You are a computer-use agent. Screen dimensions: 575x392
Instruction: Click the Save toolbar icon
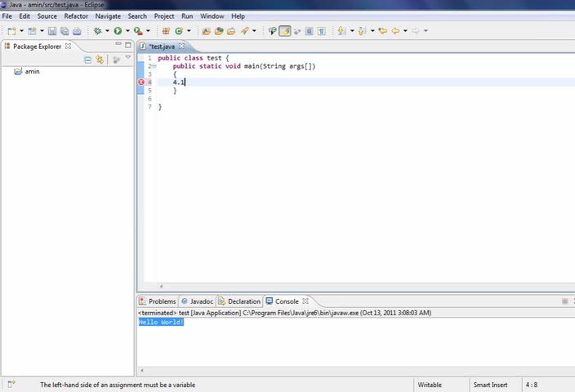52,31
